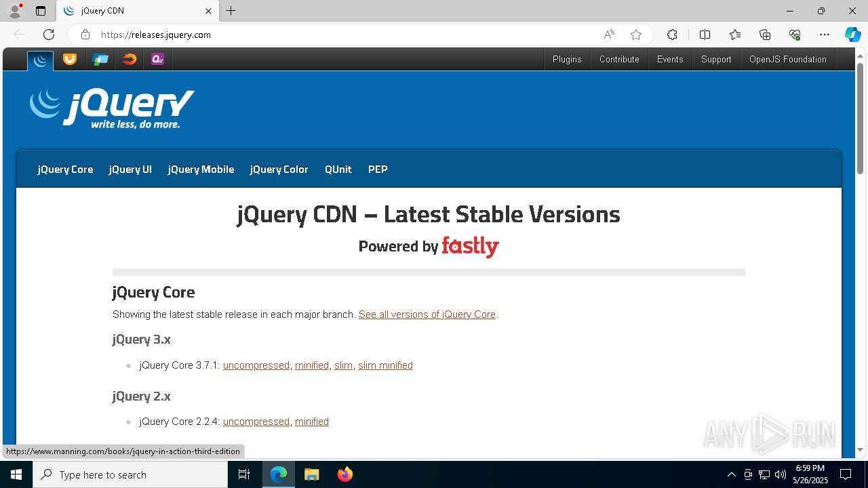
Task: Open the jQuery UI project icon
Action: 69,59
